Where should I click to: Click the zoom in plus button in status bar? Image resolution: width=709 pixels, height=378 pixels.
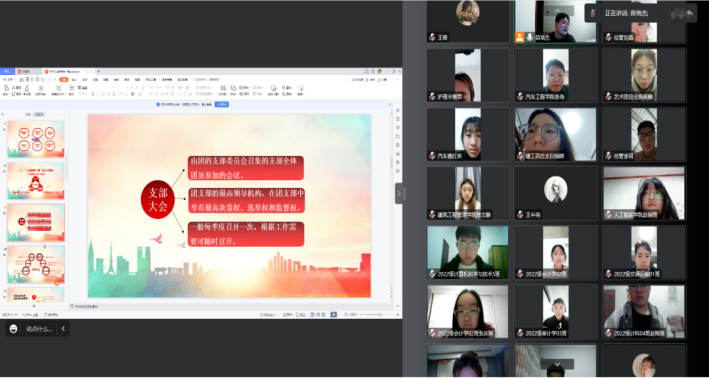pos(397,315)
